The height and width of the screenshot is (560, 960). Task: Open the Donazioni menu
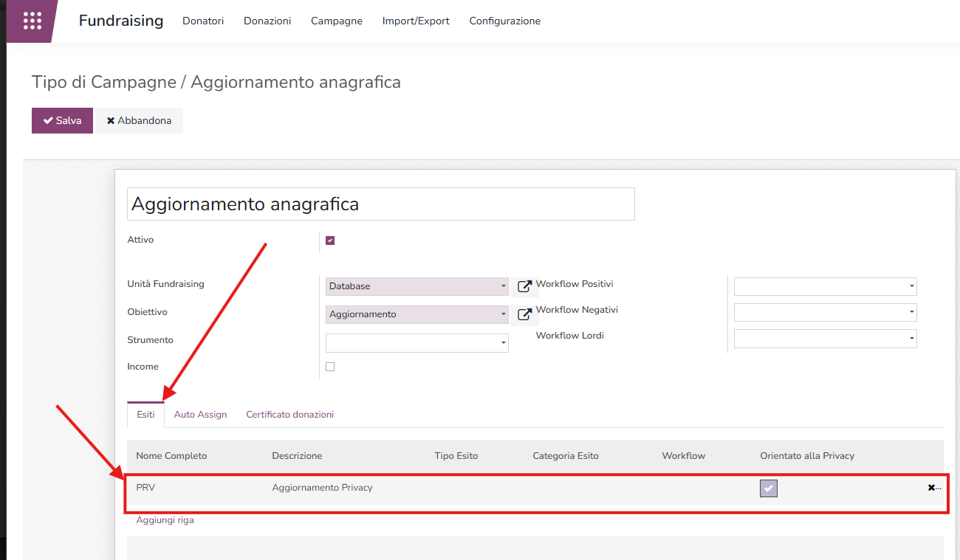(x=267, y=21)
